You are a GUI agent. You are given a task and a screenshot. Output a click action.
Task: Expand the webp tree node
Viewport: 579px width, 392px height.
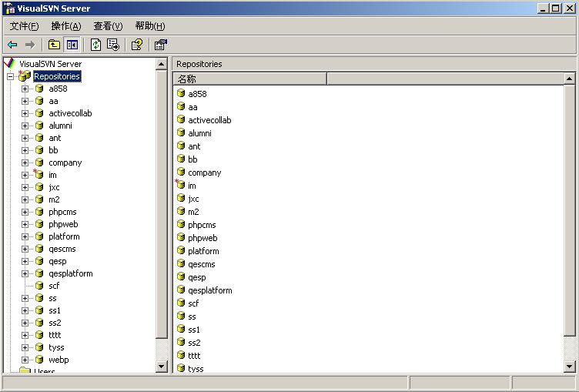coord(25,360)
